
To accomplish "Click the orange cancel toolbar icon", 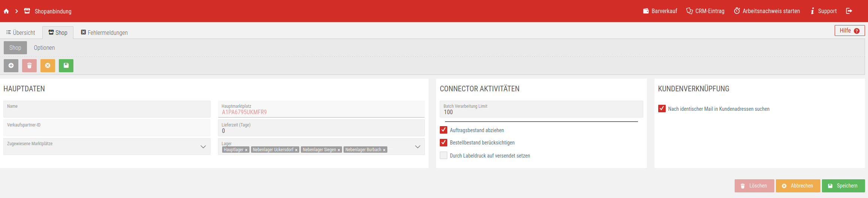I will [x=48, y=66].
